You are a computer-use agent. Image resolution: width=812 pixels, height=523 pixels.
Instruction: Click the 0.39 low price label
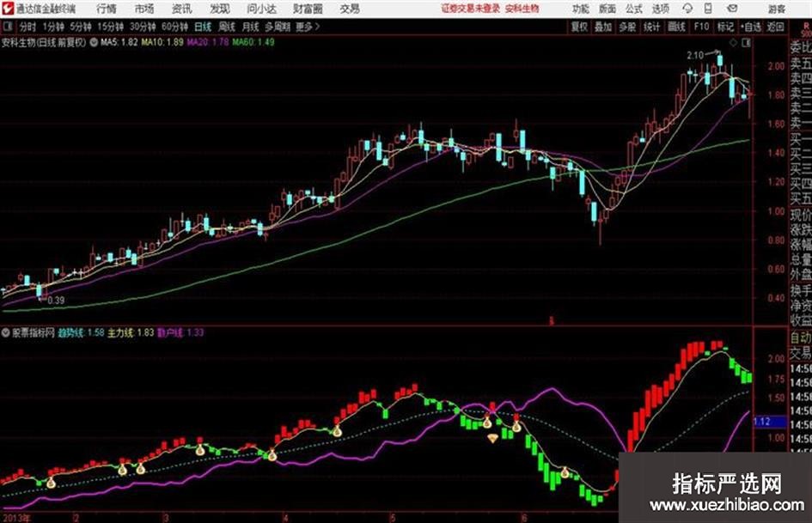[56, 301]
